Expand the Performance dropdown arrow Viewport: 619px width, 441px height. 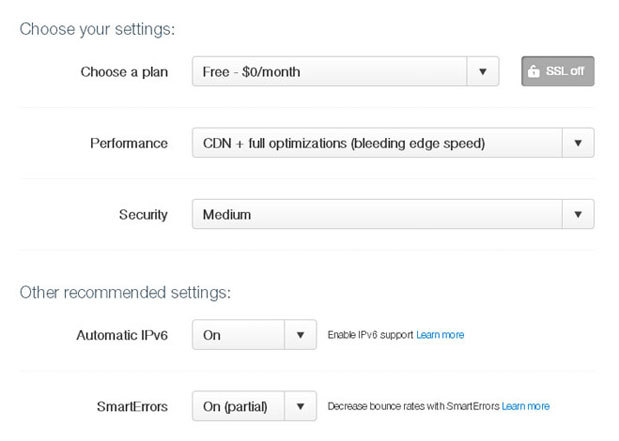[x=578, y=143]
